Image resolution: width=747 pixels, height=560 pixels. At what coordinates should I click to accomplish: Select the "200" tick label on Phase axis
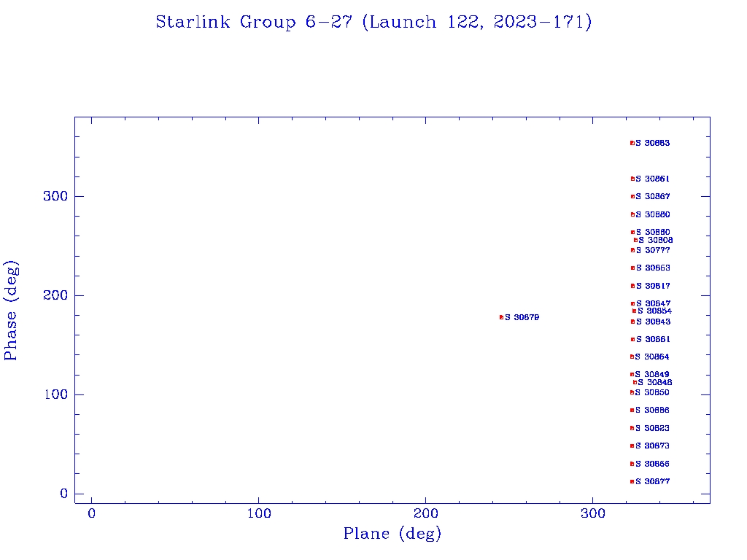click(55, 295)
